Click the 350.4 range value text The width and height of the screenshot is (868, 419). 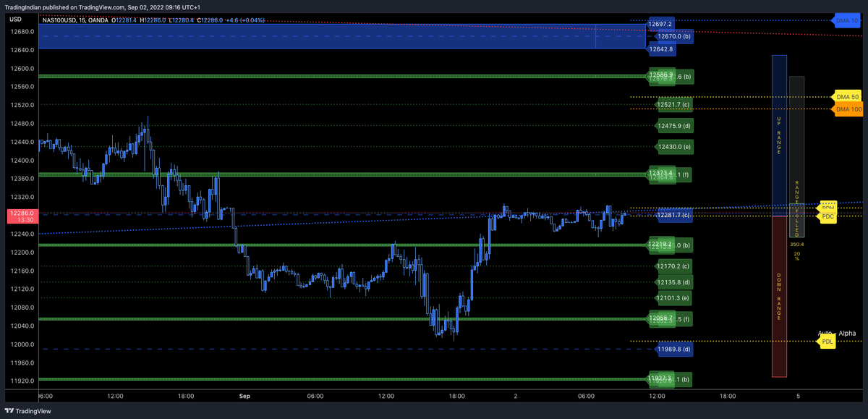[797, 245]
